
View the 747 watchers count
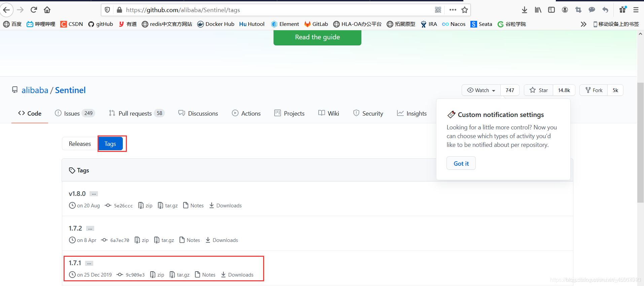click(x=510, y=90)
